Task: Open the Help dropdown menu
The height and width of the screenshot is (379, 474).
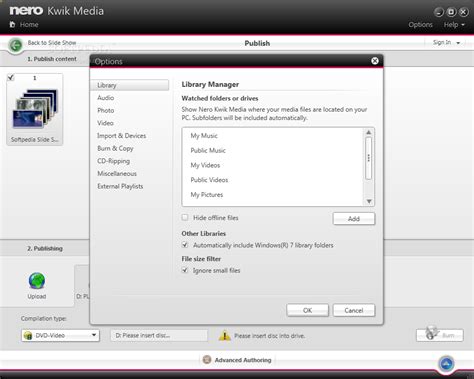Action: pyautogui.click(x=454, y=25)
